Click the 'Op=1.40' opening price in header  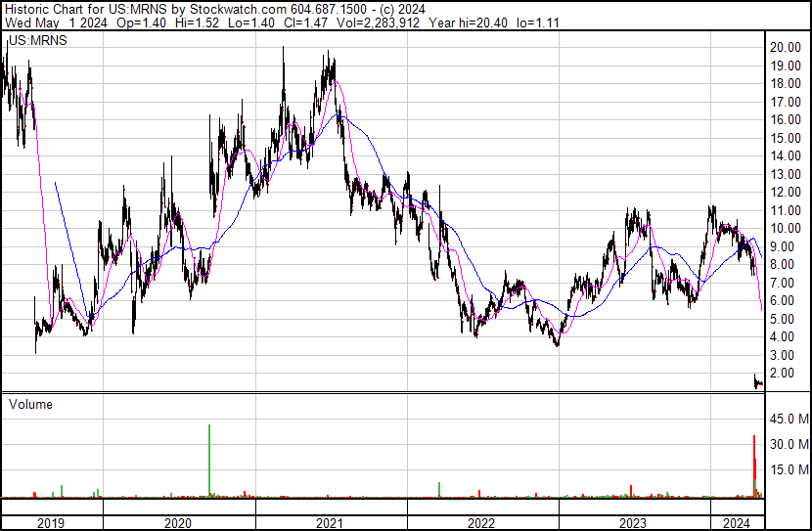(142, 22)
